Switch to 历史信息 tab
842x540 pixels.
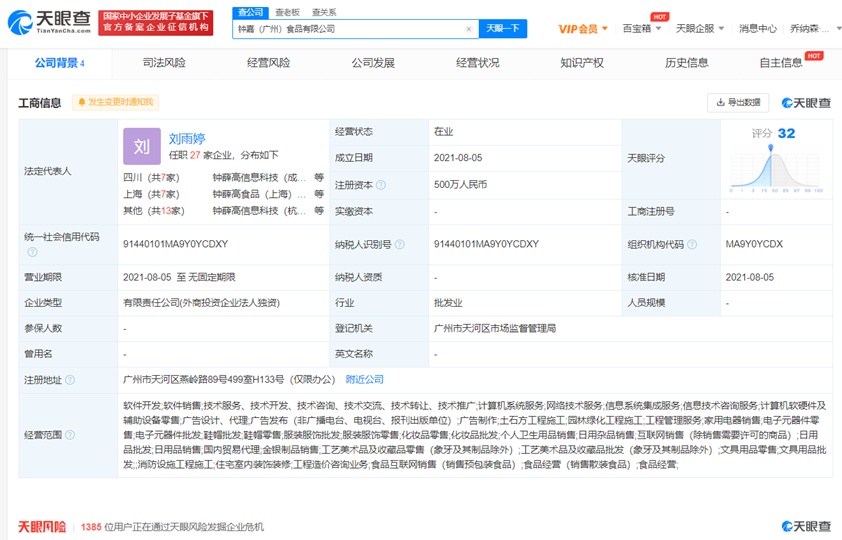click(687, 63)
